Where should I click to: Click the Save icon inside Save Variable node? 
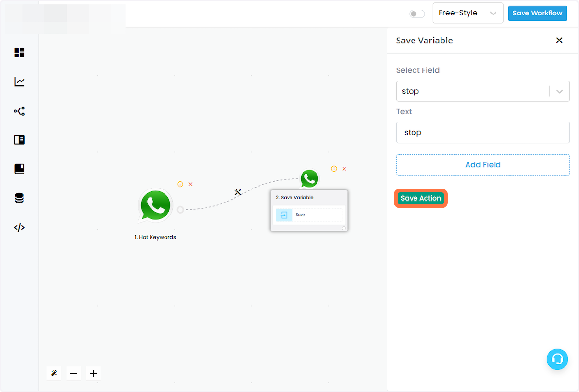284,215
